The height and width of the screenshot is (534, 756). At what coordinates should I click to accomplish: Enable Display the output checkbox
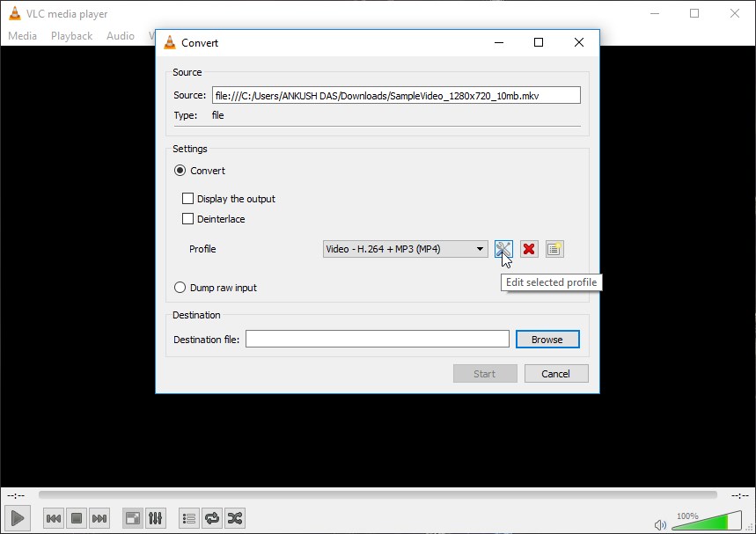187,199
